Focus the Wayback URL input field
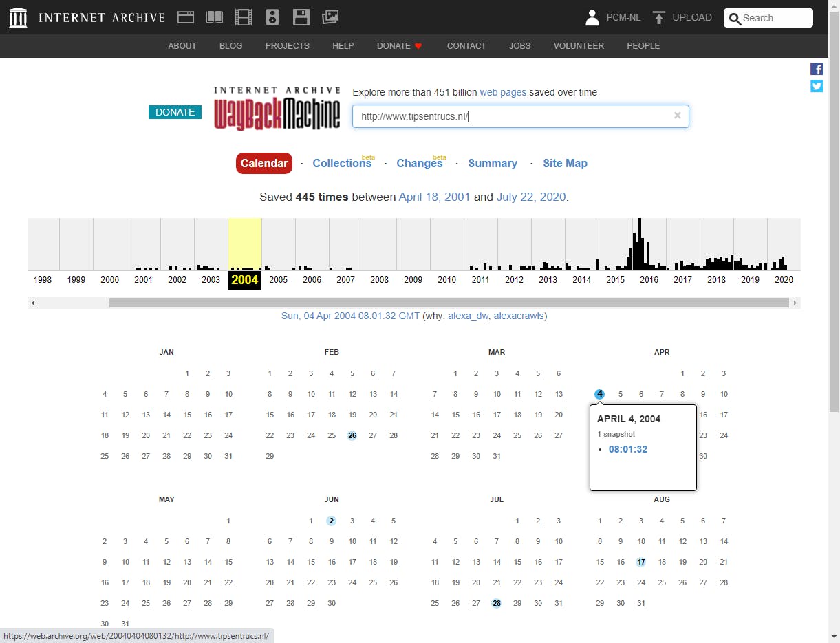Image resolution: width=840 pixels, height=643 pixels. pyautogui.click(x=520, y=116)
